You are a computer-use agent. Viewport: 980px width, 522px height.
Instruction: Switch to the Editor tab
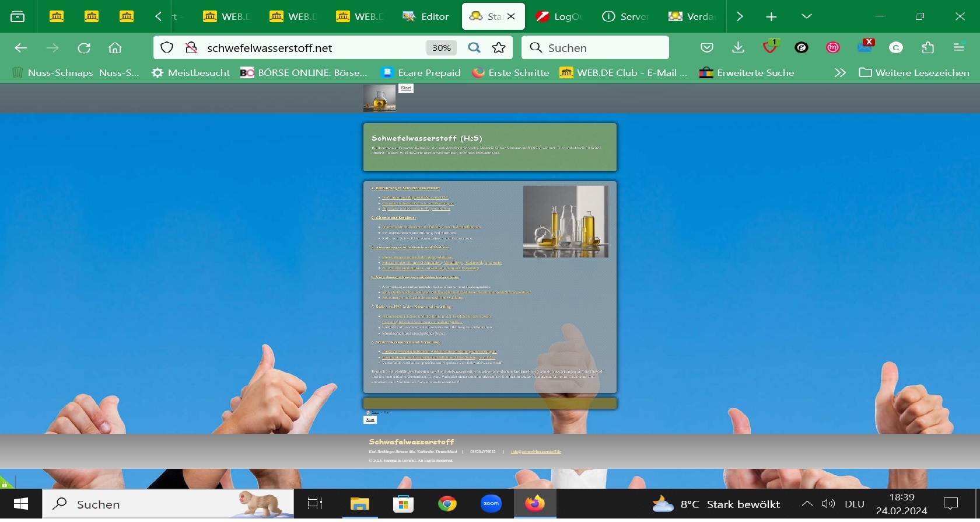point(426,16)
